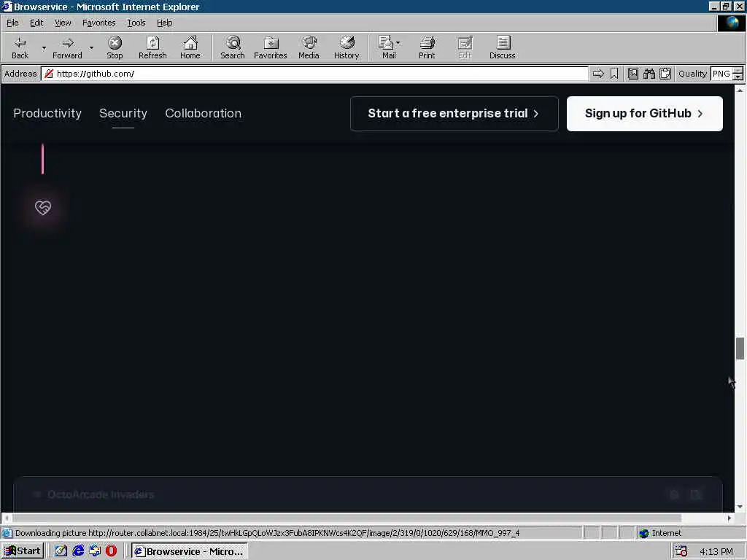Open the View menu
This screenshot has height=560, width=747.
[63, 23]
